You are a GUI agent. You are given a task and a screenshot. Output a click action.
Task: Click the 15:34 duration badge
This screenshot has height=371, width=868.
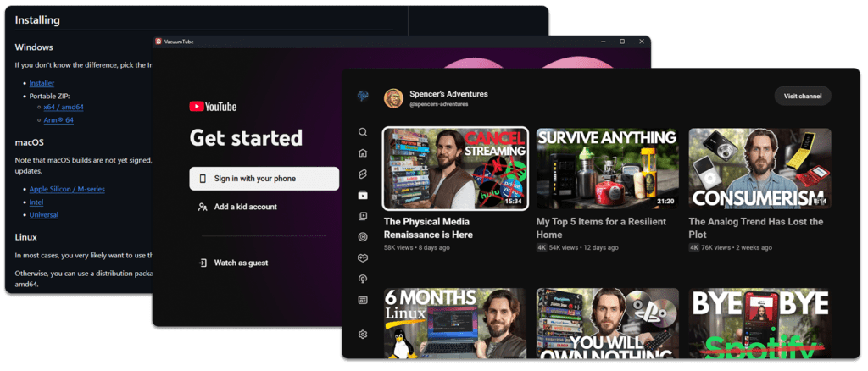(x=513, y=202)
